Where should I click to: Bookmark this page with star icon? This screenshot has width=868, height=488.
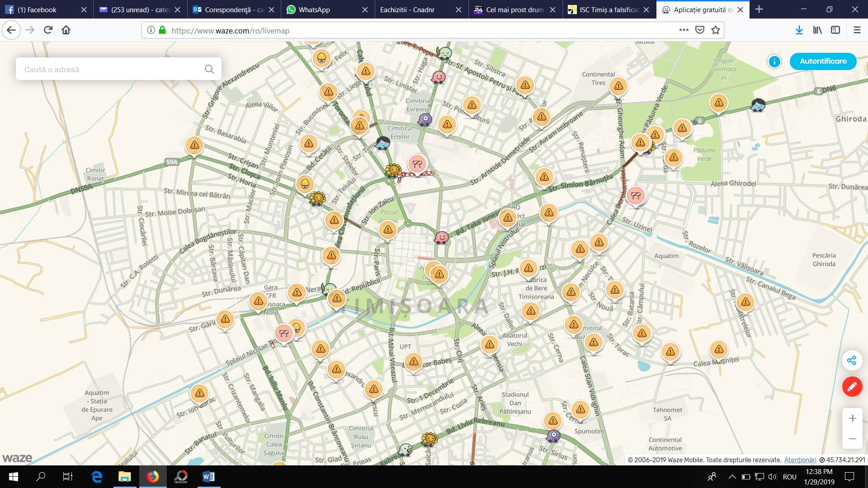pos(716,30)
